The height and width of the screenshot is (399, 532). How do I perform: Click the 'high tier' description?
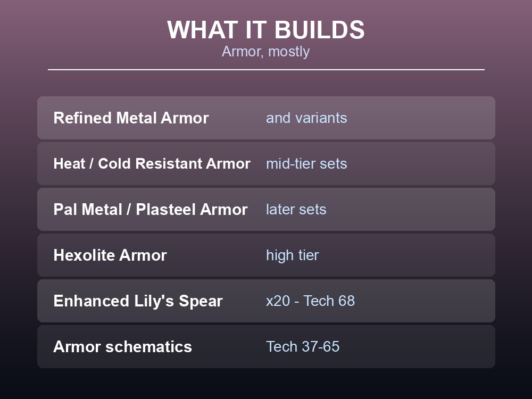pyautogui.click(x=292, y=255)
